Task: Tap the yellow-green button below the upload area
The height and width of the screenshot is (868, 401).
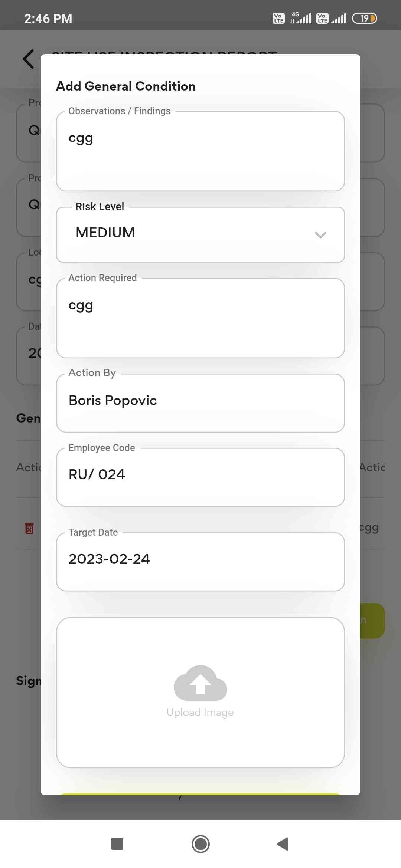Action: [200, 794]
